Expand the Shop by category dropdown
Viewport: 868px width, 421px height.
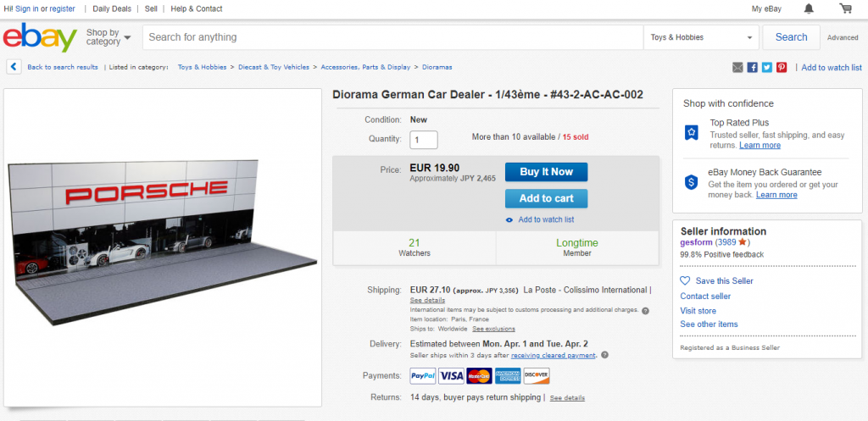[x=108, y=37]
